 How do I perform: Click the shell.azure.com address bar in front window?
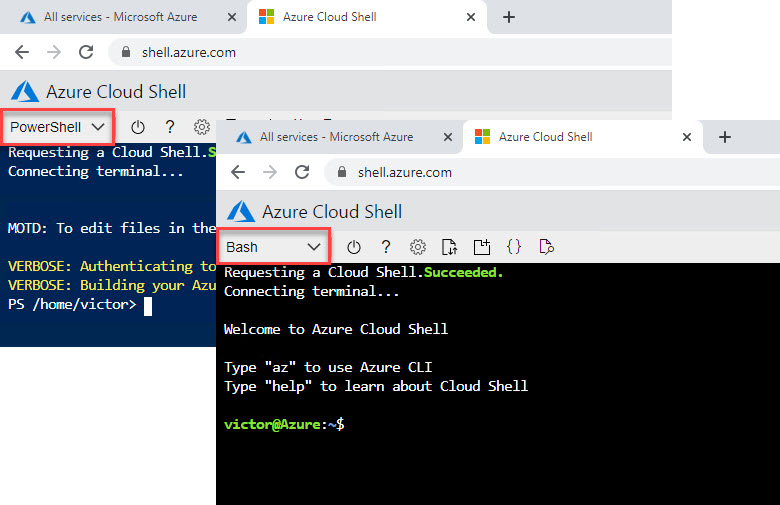click(552, 173)
